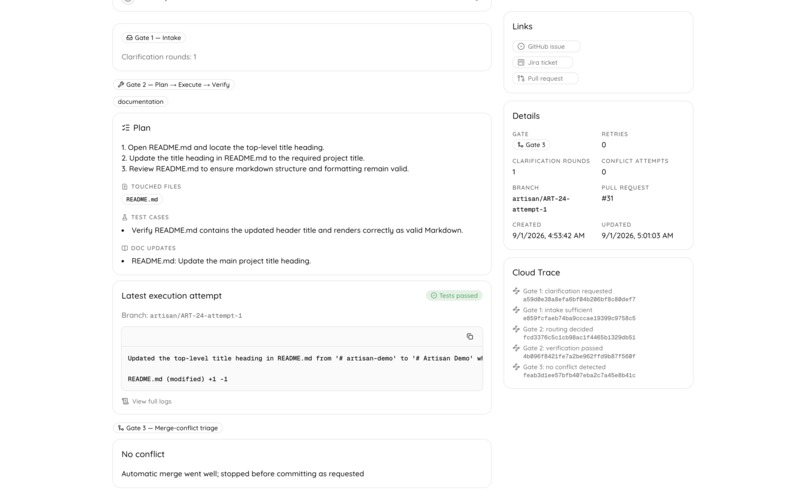
Task: Click View full logs link
Action: (152, 401)
